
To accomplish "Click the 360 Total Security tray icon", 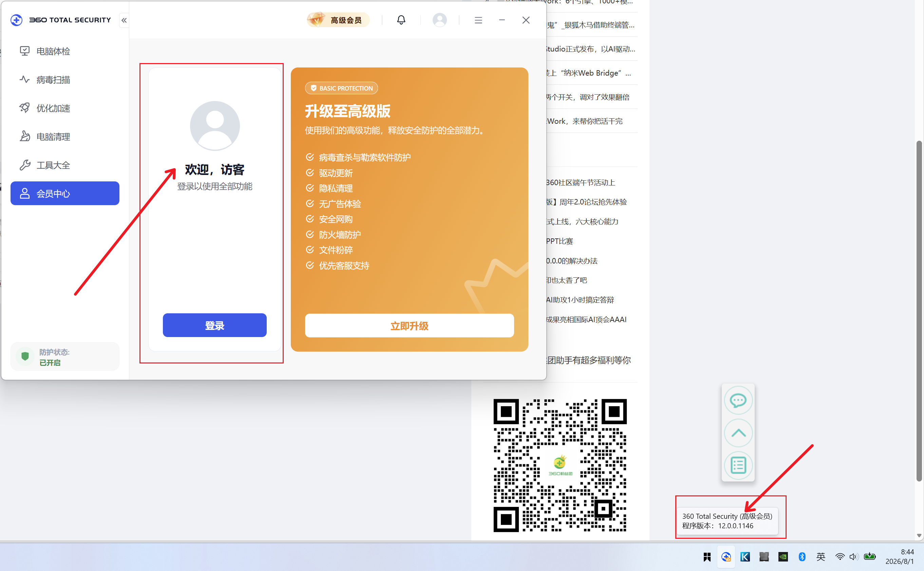I will (725, 557).
